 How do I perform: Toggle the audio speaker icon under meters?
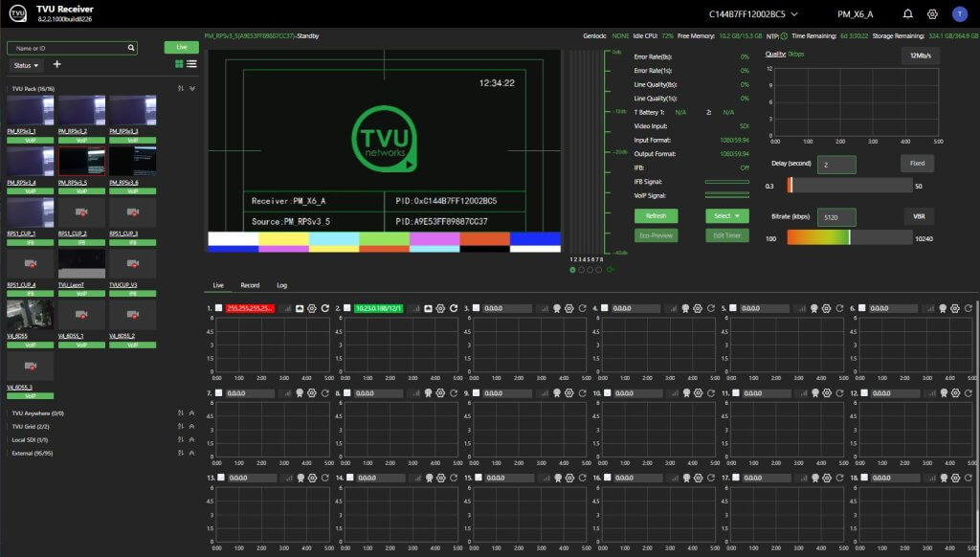(610, 270)
